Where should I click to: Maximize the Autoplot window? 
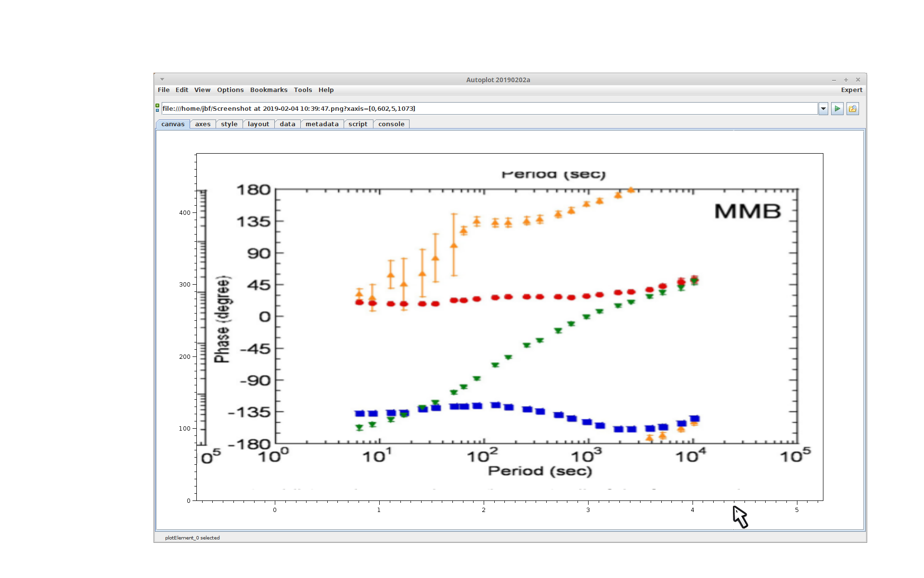(846, 80)
